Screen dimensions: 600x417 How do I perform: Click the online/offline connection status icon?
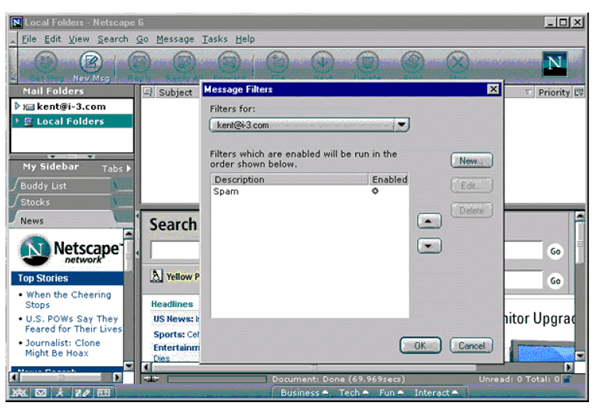pos(151,379)
